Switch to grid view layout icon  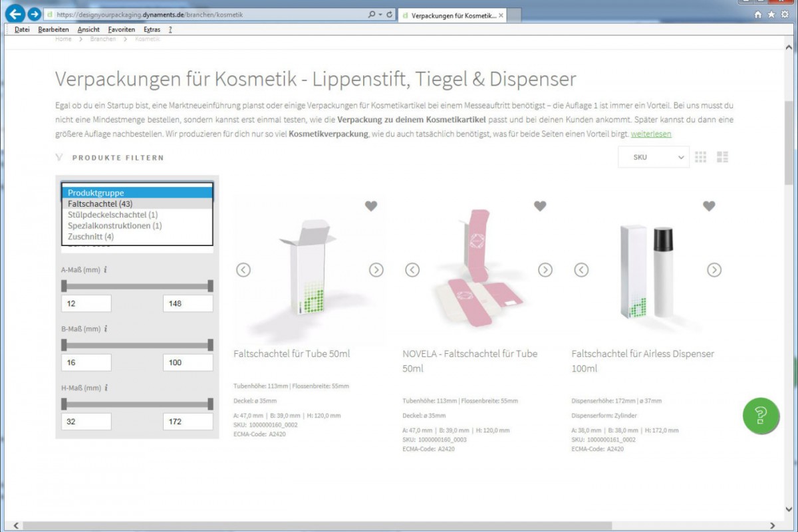point(700,157)
